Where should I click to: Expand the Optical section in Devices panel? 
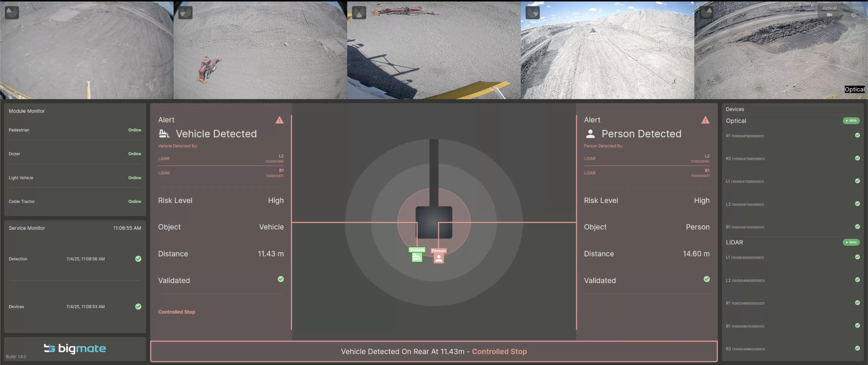coord(736,121)
